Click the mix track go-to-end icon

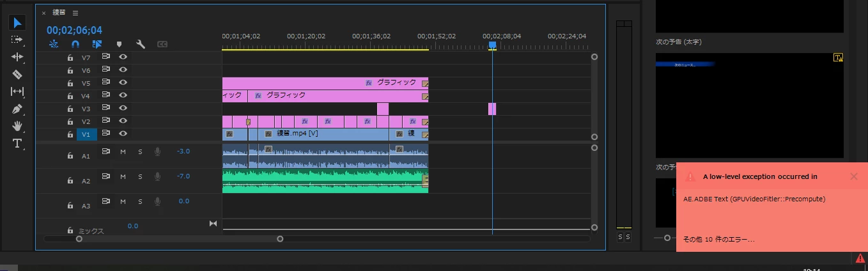point(213,224)
